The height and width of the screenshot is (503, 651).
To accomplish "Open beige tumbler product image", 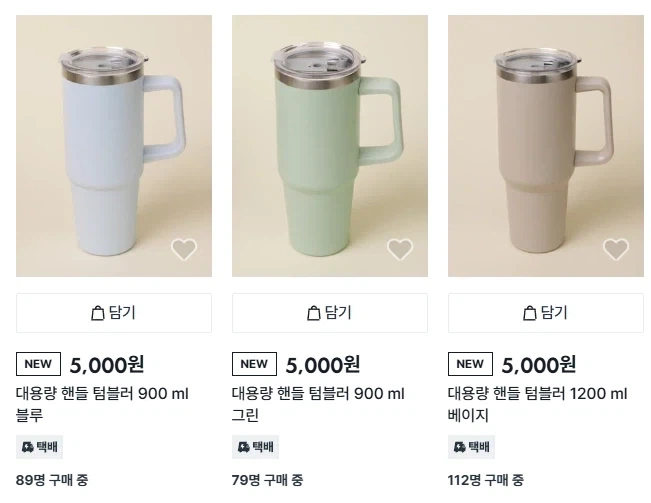I will [x=546, y=146].
